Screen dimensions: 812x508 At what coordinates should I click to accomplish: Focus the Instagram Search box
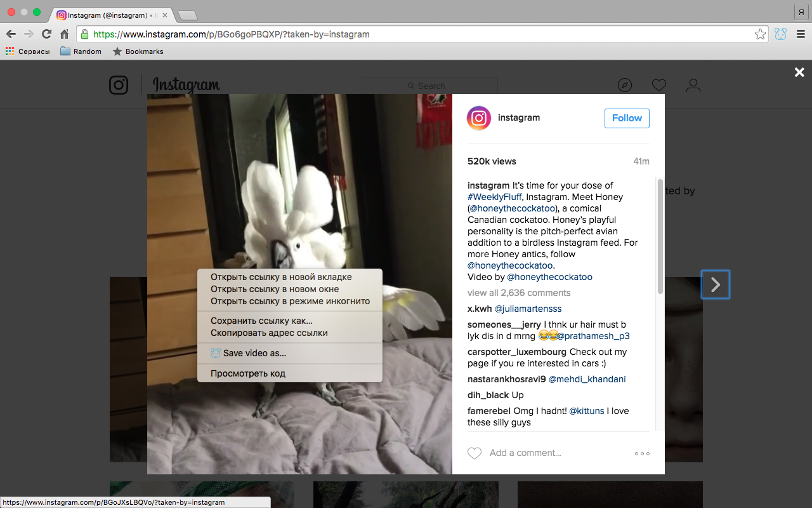(429, 86)
